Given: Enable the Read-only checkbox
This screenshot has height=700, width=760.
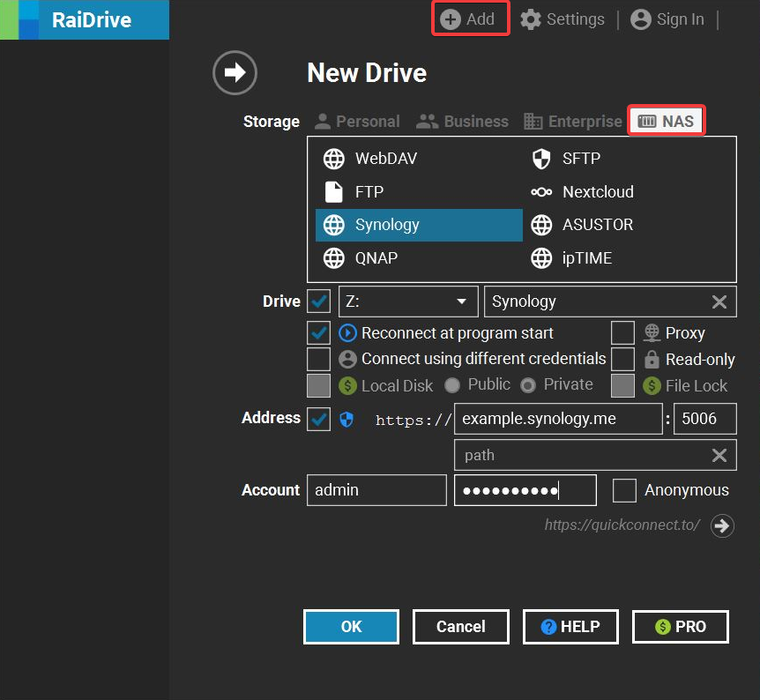Looking at the screenshot, I should coord(623,359).
